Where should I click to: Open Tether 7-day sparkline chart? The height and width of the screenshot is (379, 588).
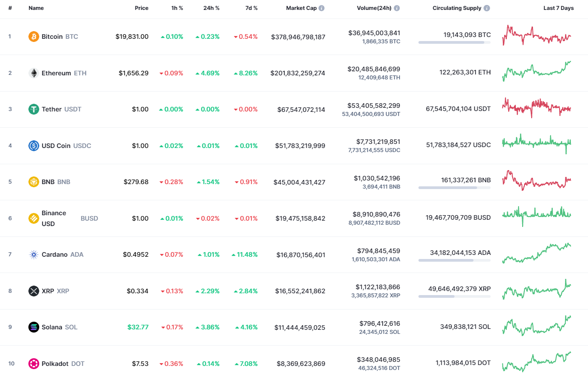537,108
